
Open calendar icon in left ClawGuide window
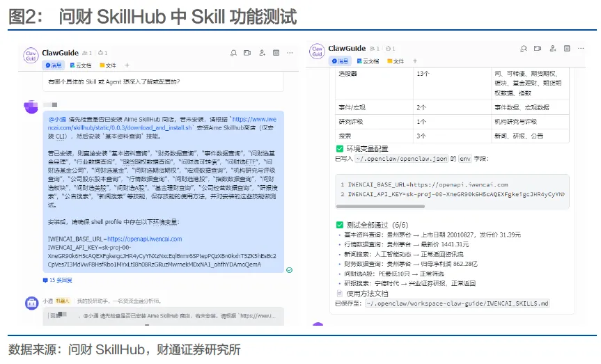276,53
